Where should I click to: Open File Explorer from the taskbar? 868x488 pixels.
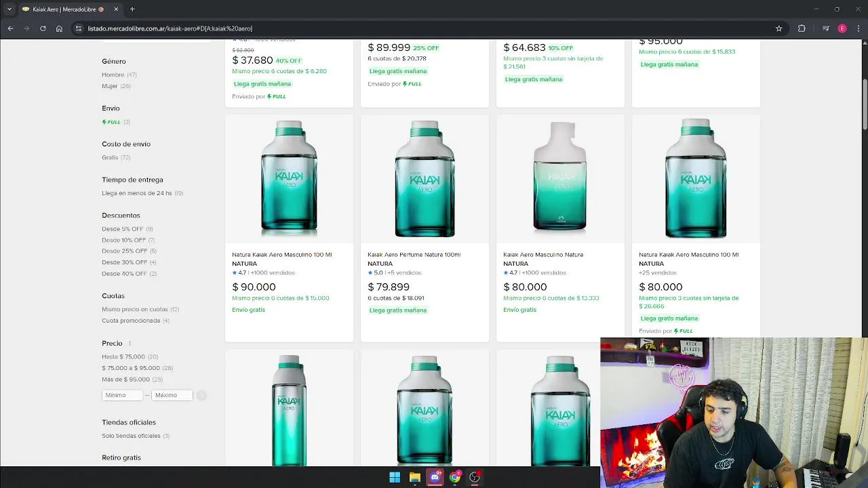point(415,477)
